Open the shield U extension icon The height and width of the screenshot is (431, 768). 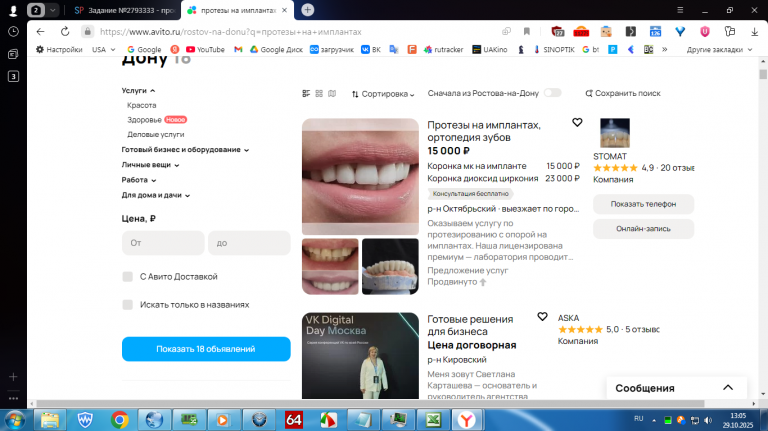(705, 31)
